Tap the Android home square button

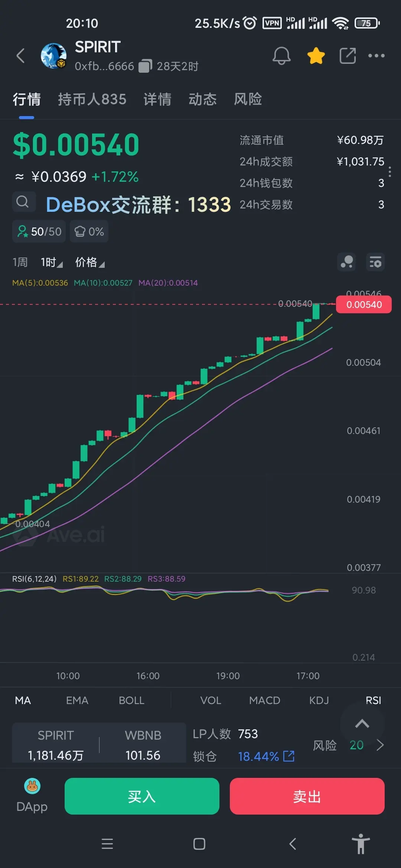coord(199,844)
